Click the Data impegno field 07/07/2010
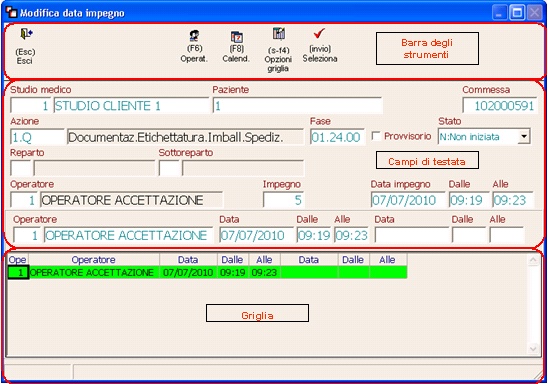Screen dimensions: 548x384 (408, 200)
